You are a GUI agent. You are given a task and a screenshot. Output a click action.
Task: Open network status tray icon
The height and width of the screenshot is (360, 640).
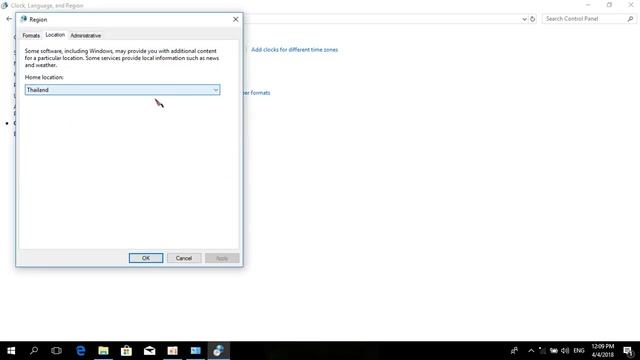tap(542, 351)
